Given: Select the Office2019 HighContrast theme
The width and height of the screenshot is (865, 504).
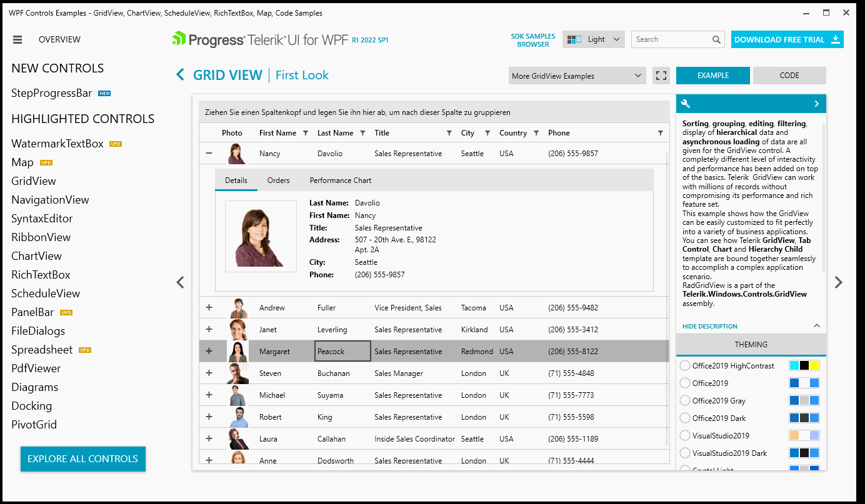Looking at the screenshot, I should pos(685,366).
